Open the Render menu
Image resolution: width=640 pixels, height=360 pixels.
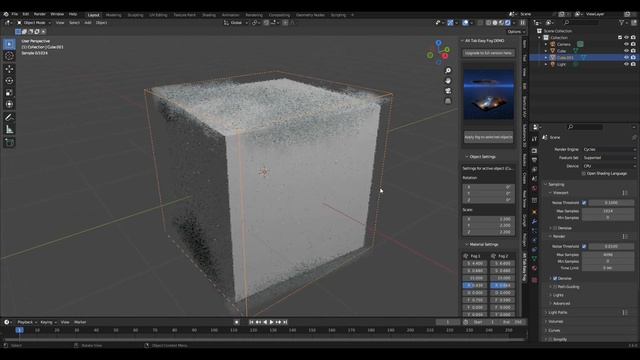[40, 14]
